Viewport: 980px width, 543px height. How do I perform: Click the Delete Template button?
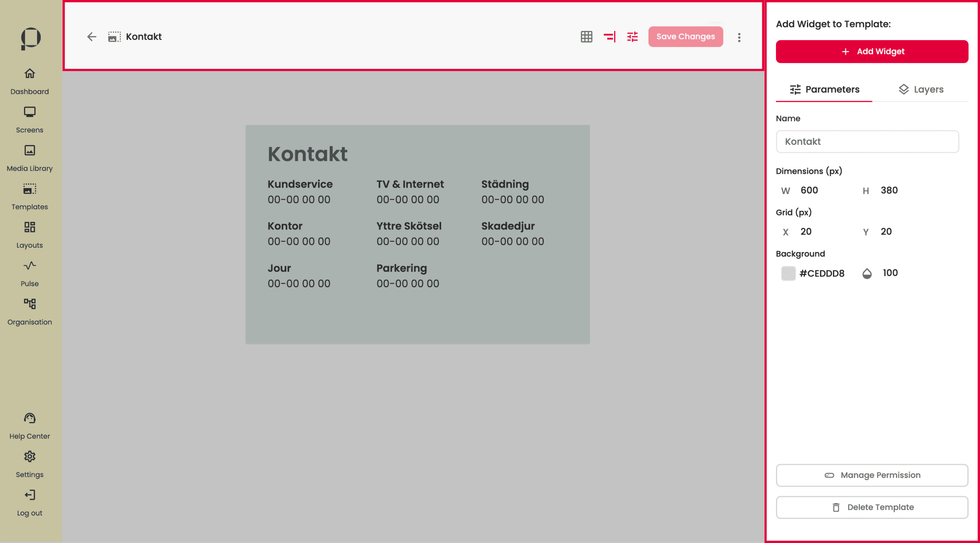coord(872,507)
